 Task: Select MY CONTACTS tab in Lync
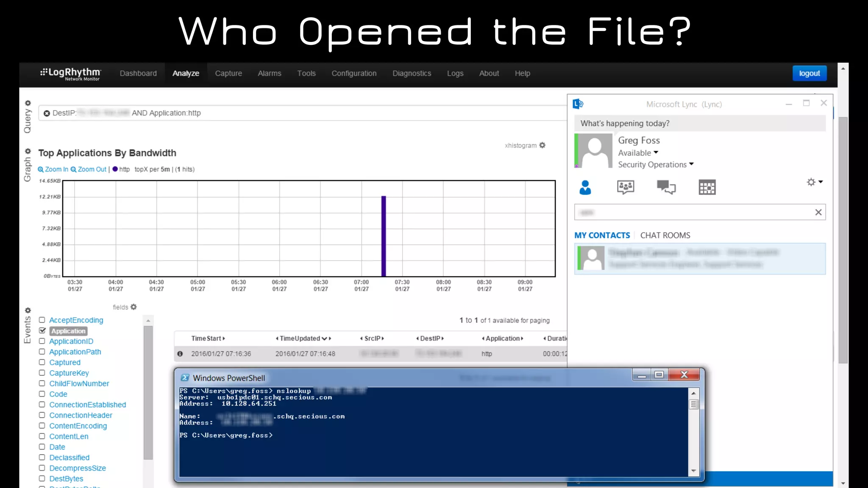pyautogui.click(x=602, y=235)
